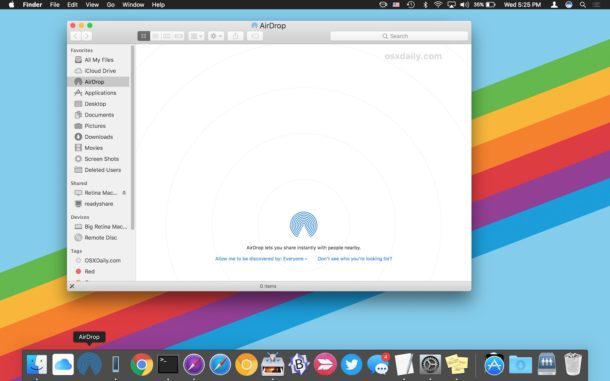The height and width of the screenshot is (381, 610).
Task: Click the AirDrop radar icon
Action: 303,224
